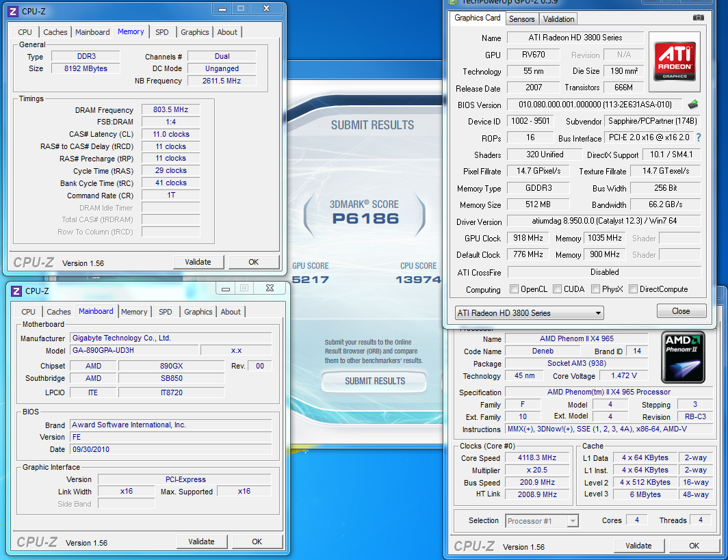Click the Driver Version field in GPU-Z

coord(603,222)
